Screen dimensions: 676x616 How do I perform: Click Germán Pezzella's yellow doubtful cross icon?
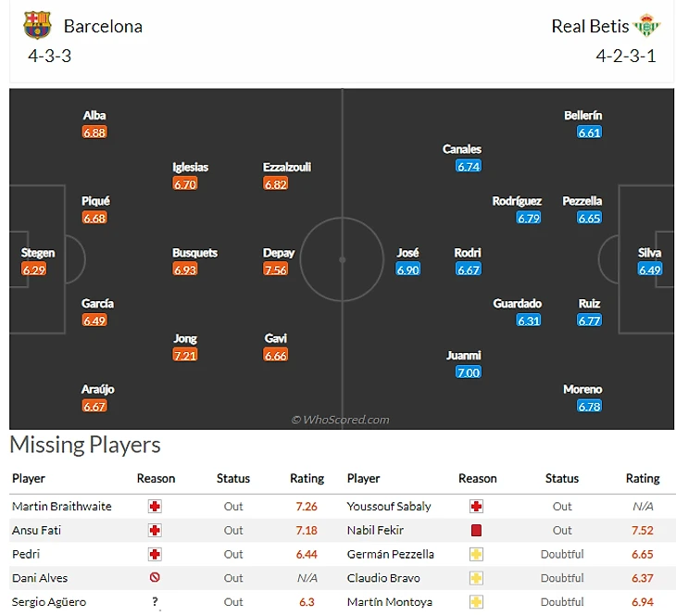coord(477,555)
